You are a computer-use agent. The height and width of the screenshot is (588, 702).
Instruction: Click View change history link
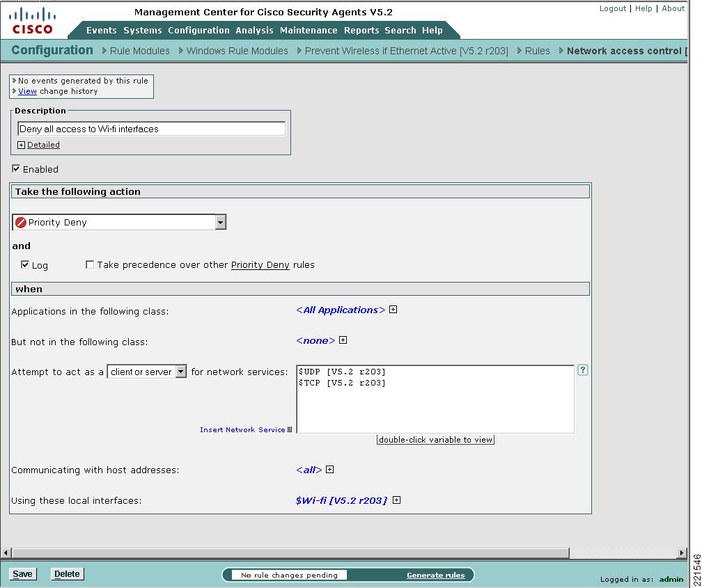(27, 91)
